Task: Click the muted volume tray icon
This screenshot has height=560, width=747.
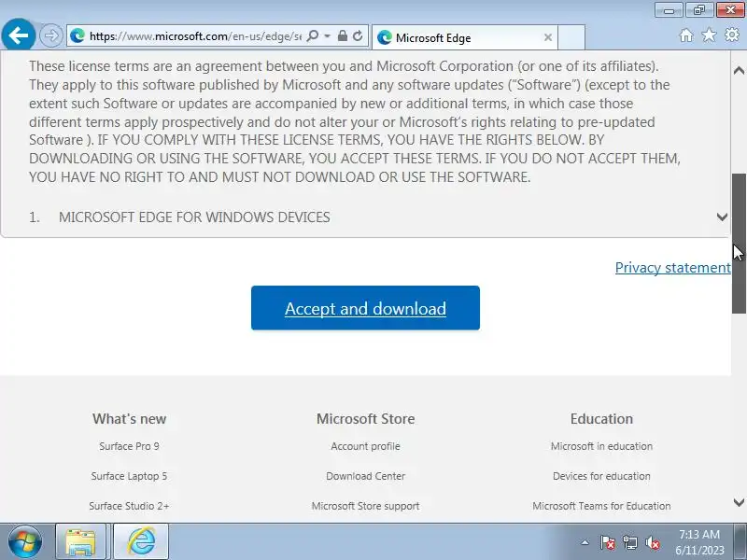Action: point(652,542)
